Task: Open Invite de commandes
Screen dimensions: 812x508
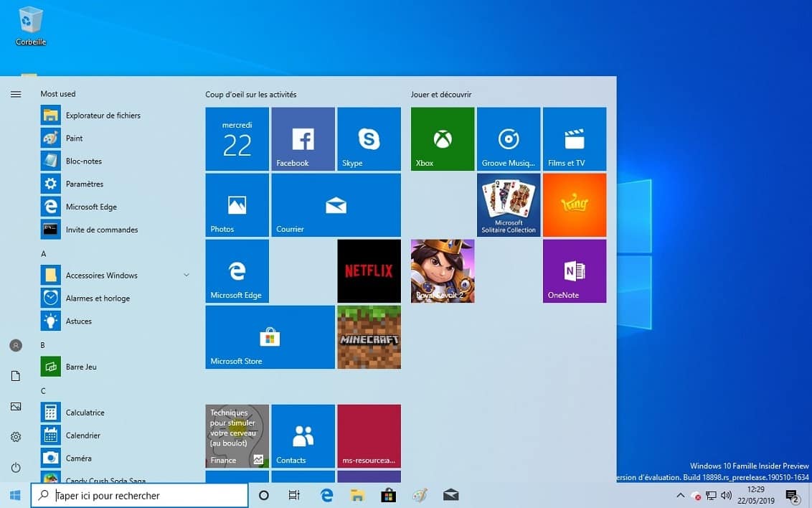Action: [115, 230]
